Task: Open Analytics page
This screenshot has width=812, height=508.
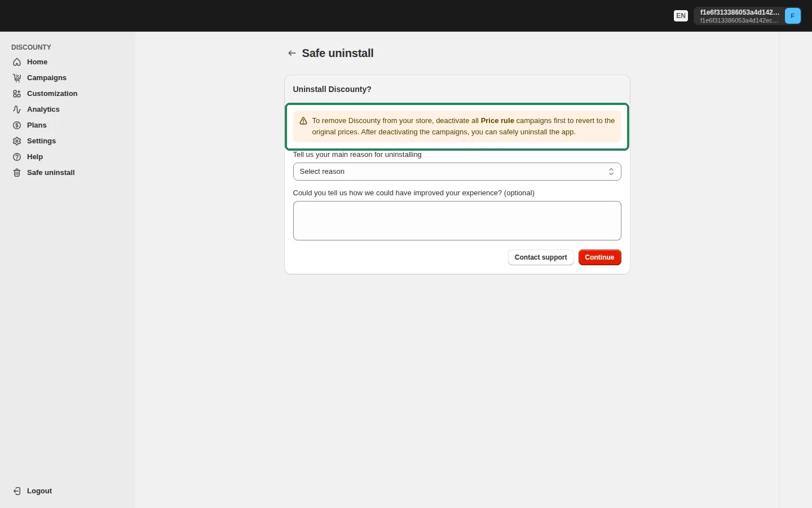Action: (x=43, y=110)
